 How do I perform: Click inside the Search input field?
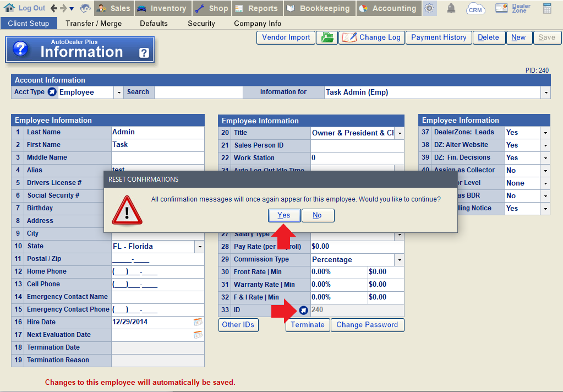[198, 92]
